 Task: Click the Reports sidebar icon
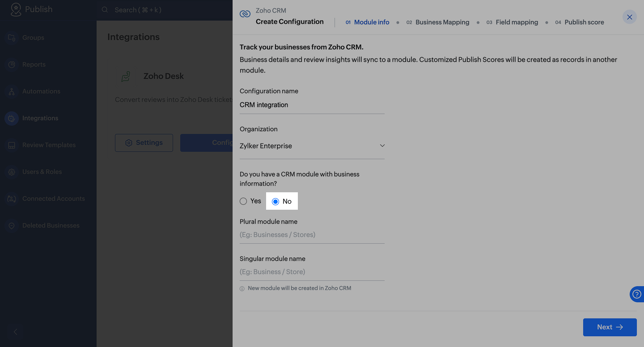coord(12,64)
